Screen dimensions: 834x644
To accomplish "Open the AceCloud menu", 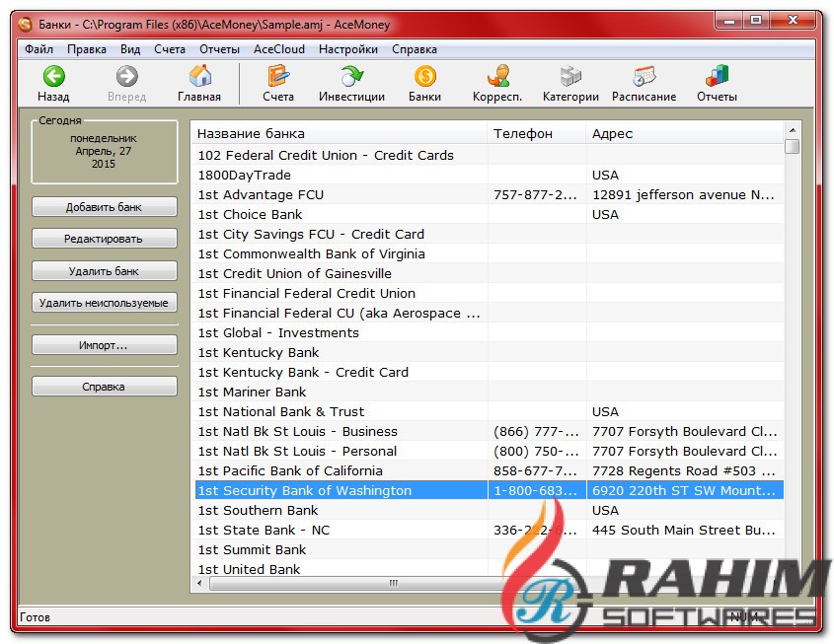I will pyautogui.click(x=278, y=49).
